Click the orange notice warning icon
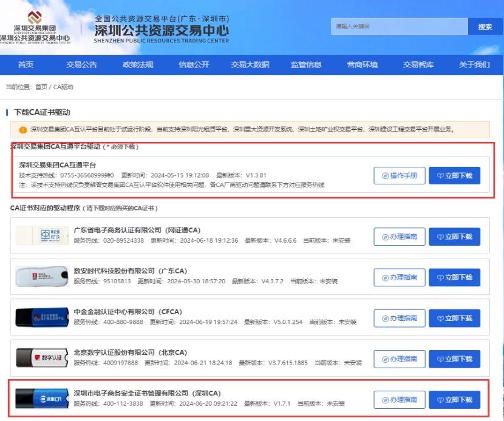 click(22, 129)
